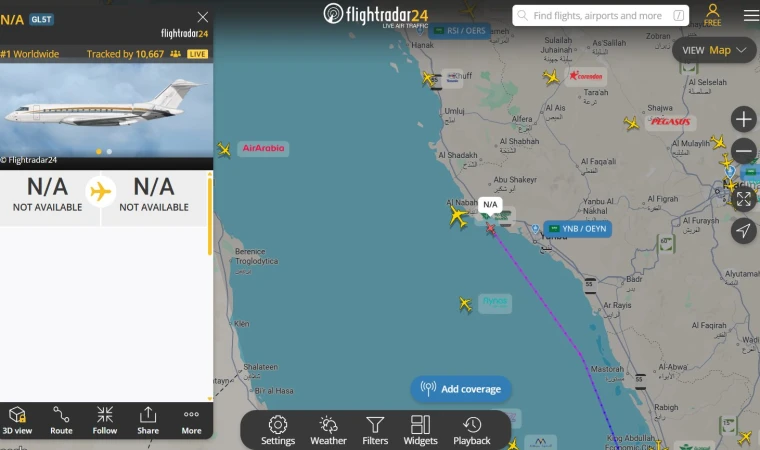Image resolution: width=760 pixels, height=450 pixels.
Task: Start Playback of past flights
Action: point(472,430)
